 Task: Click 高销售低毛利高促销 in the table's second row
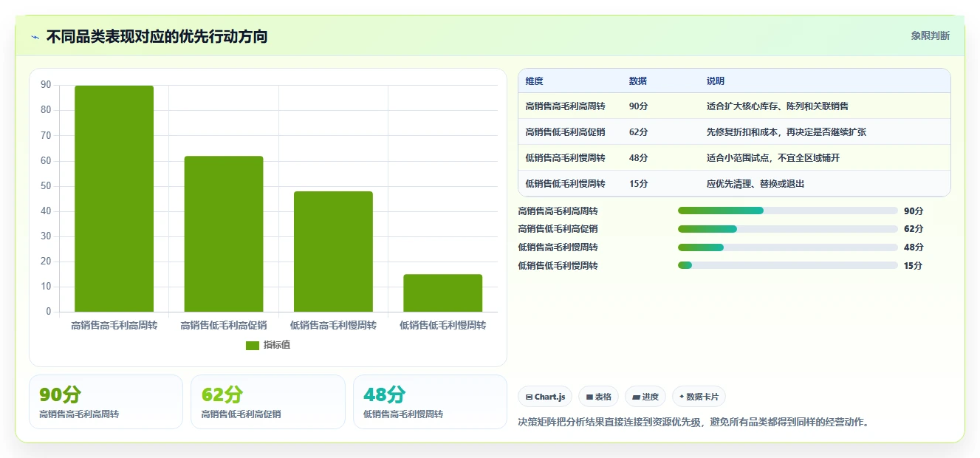tap(566, 132)
